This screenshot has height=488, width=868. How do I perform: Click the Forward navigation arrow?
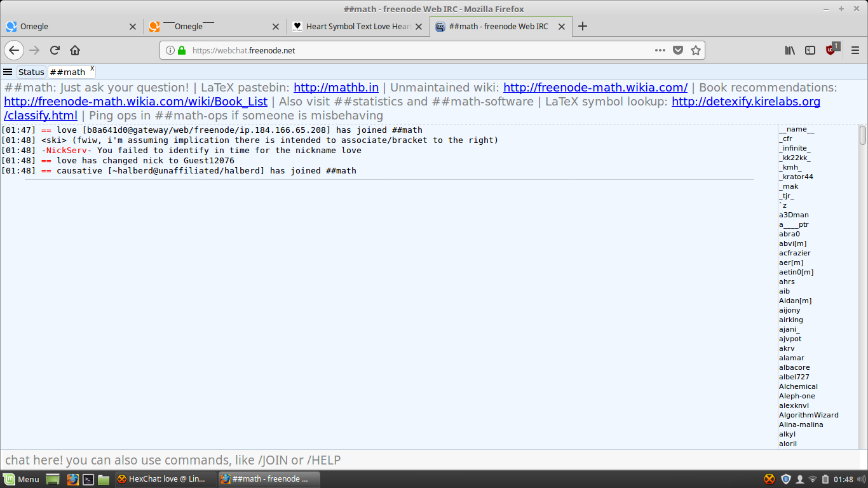click(x=34, y=50)
